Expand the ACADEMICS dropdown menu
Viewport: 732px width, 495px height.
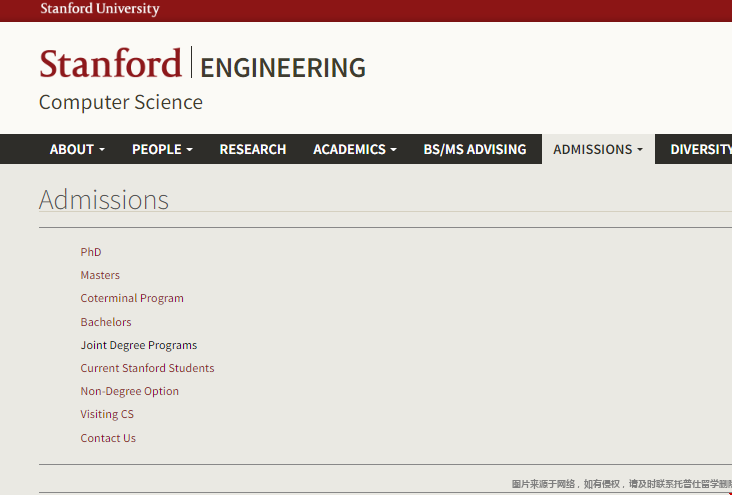click(354, 149)
